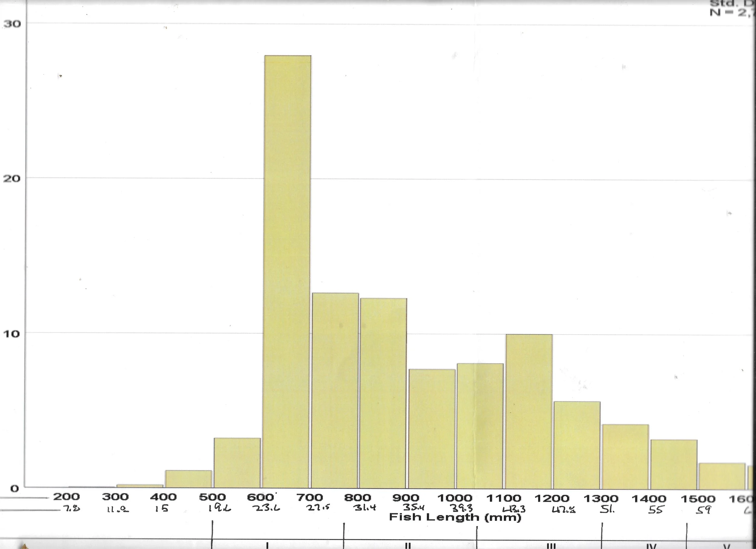This screenshot has width=756, height=549.
Task: Select the x-axis tick label 1400
Action: (649, 499)
